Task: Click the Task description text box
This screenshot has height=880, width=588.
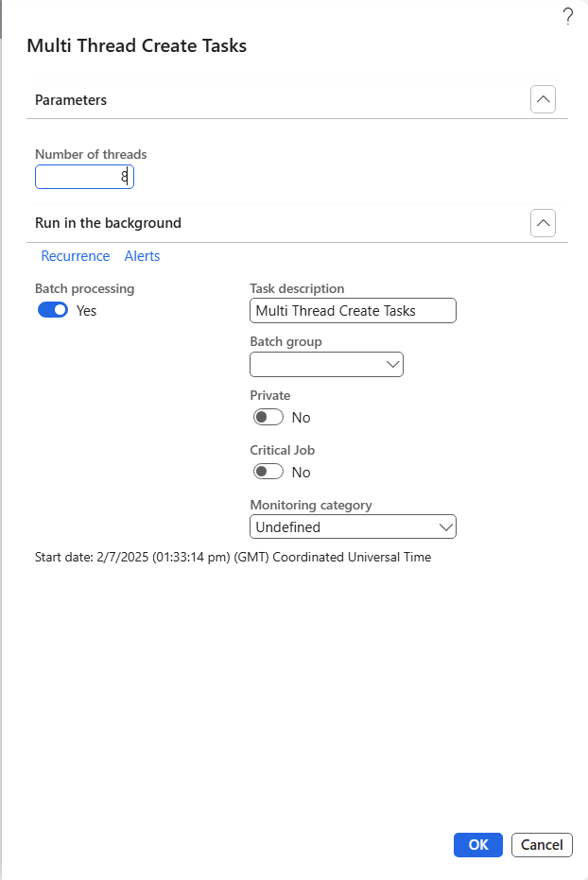Action: (353, 310)
